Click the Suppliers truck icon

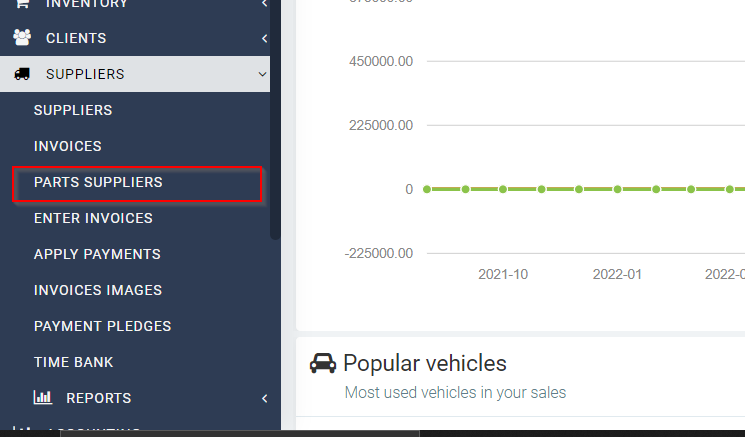point(21,74)
